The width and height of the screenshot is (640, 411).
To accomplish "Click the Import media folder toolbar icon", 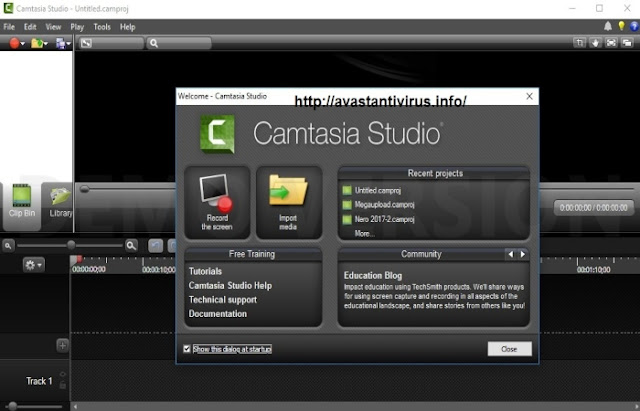I will 37,43.
